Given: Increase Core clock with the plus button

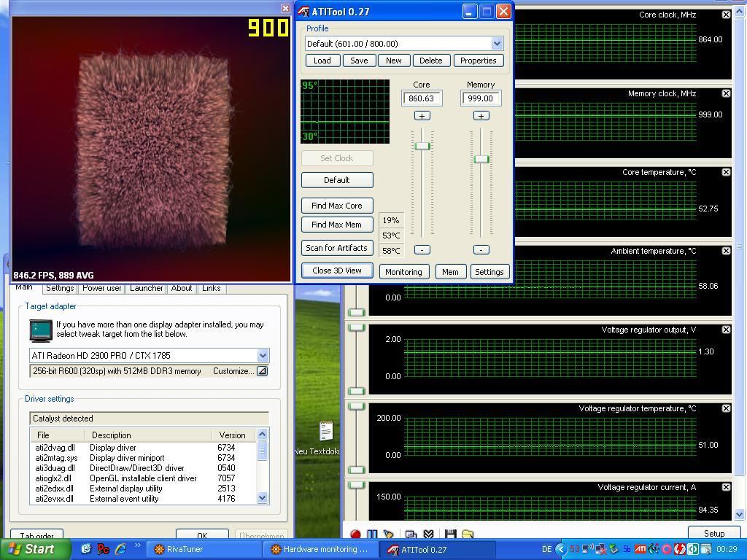Looking at the screenshot, I should [x=422, y=116].
